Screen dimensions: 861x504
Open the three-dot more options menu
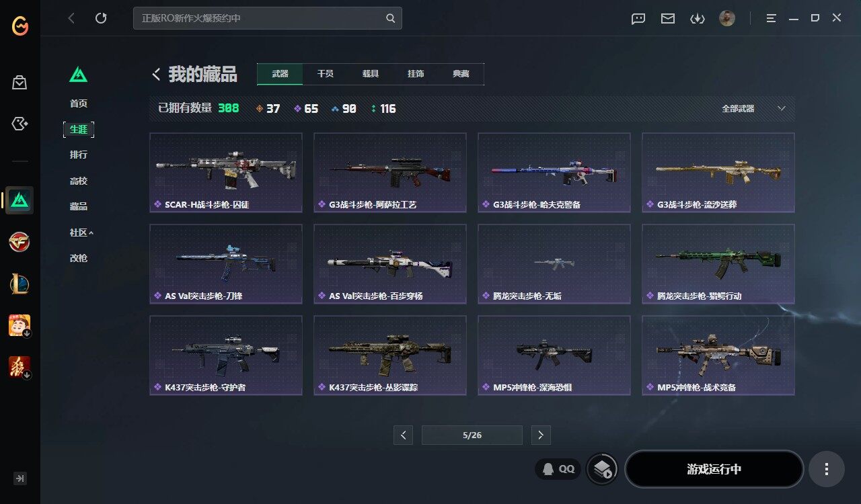click(x=827, y=469)
